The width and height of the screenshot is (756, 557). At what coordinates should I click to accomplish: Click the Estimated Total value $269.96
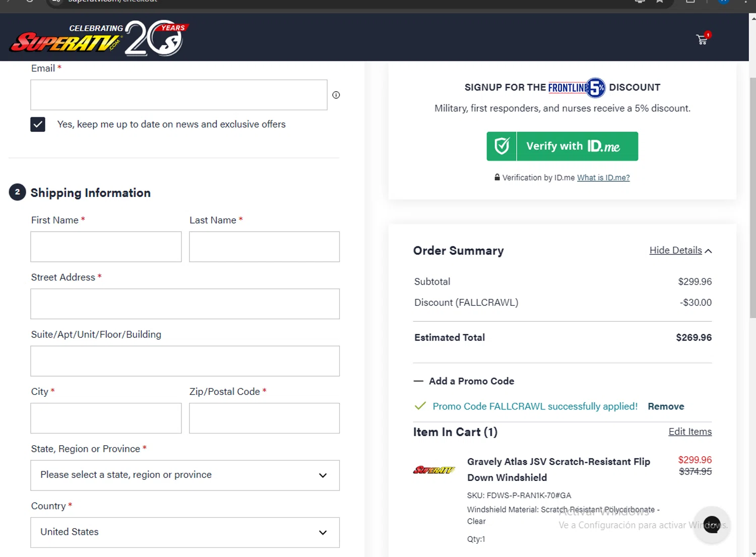(x=694, y=337)
